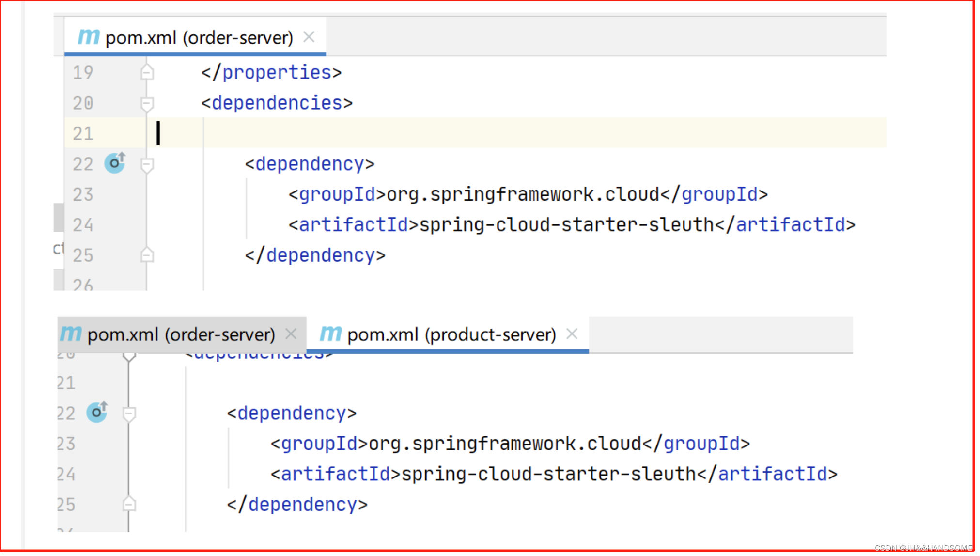
Task: Collapse the dependencies block at line 20 in top editor
Action: tap(147, 103)
